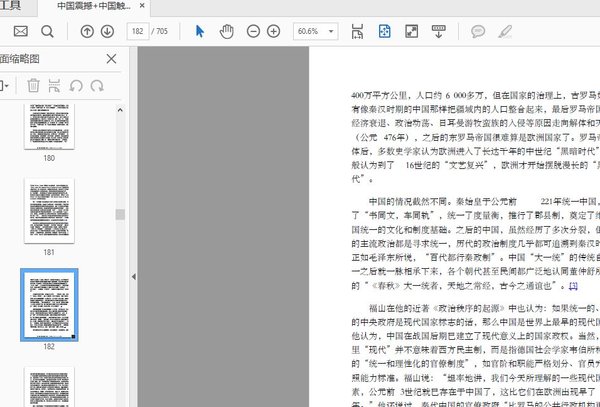Zoom out with the minus button

pos(251,31)
